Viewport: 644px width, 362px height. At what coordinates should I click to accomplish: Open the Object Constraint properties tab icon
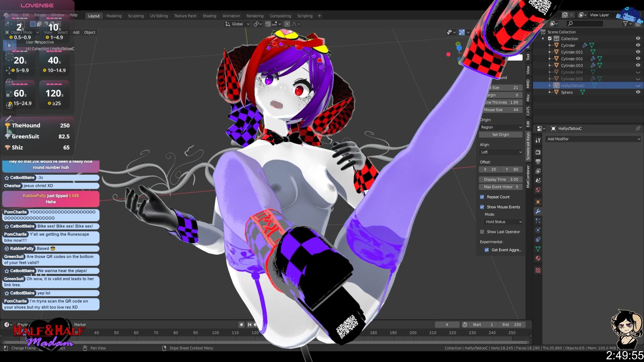pyautogui.click(x=538, y=239)
